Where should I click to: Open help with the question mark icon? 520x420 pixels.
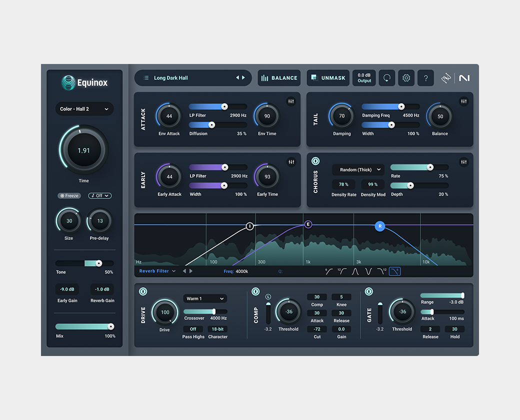(x=426, y=78)
